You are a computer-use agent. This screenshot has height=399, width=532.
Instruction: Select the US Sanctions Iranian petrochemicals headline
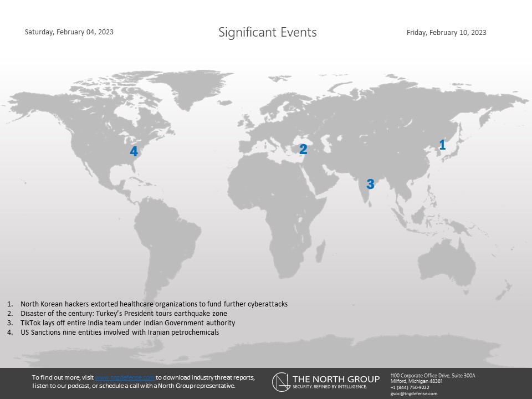pyautogui.click(x=120, y=332)
